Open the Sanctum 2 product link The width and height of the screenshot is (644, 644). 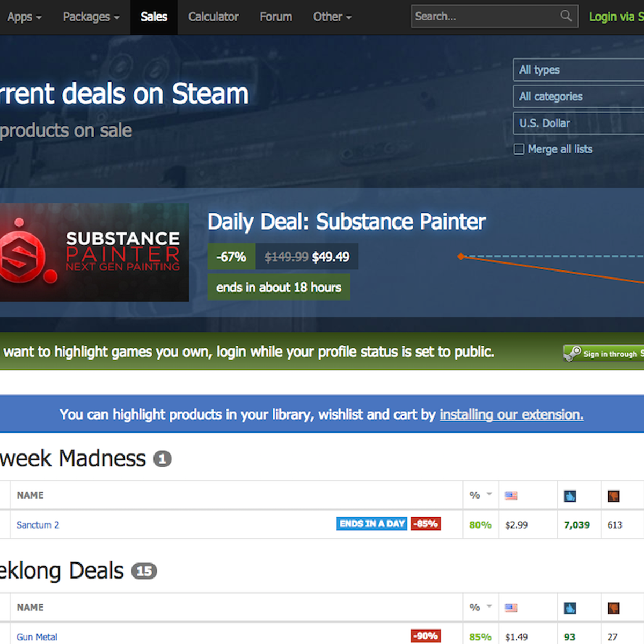pos(38,525)
